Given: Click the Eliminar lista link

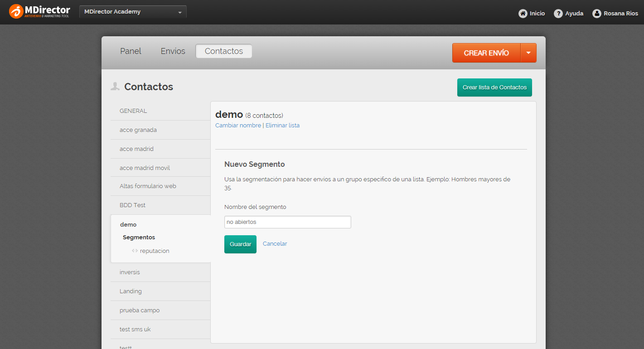Looking at the screenshot, I should pyautogui.click(x=282, y=125).
